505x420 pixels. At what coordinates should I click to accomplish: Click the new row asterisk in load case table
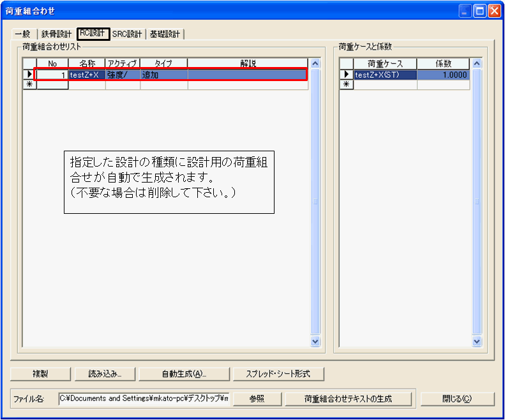pos(346,84)
